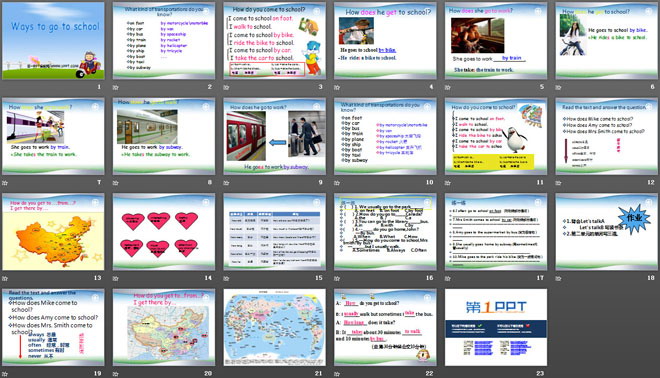Select slide 21 showing the world map
660x378 pixels.
click(274, 327)
